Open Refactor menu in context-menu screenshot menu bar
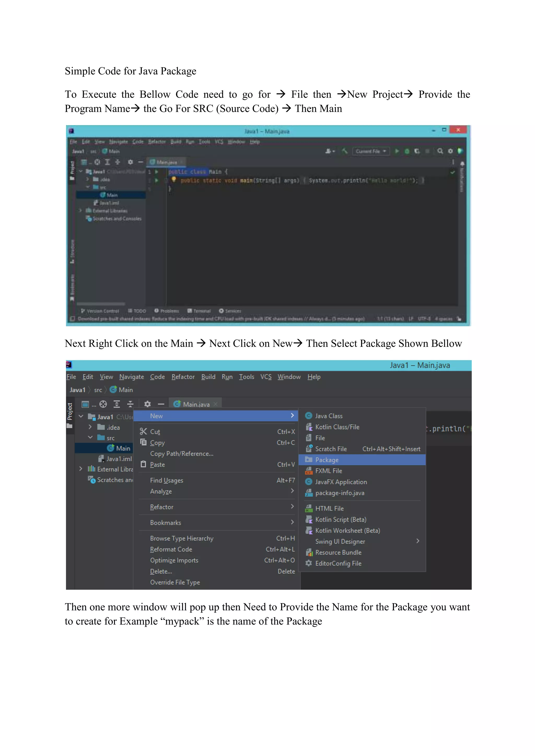Image resolution: width=535 pixels, height=756 pixels. (183, 377)
